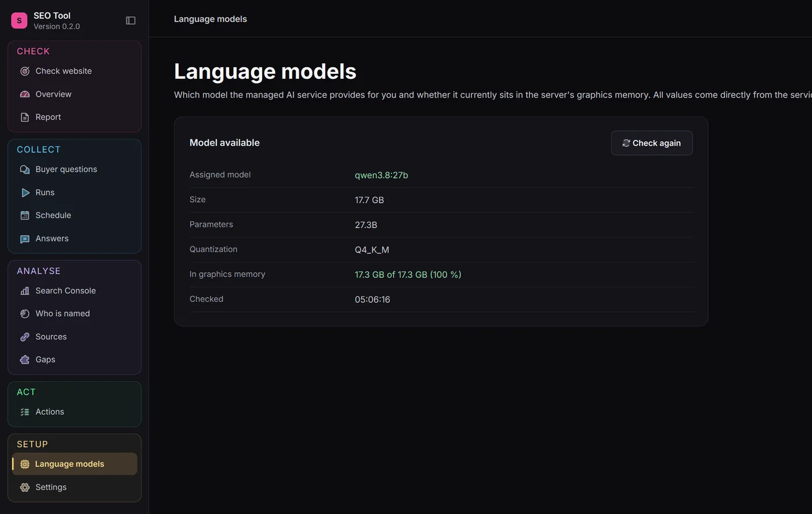Click the checked time 05:06:16
Image resolution: width=812 pixels, height=514 pixels.
point(372,300)
